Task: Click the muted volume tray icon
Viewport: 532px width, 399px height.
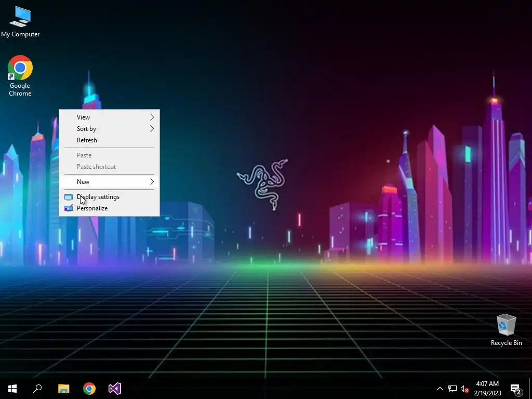Action: 464,389
